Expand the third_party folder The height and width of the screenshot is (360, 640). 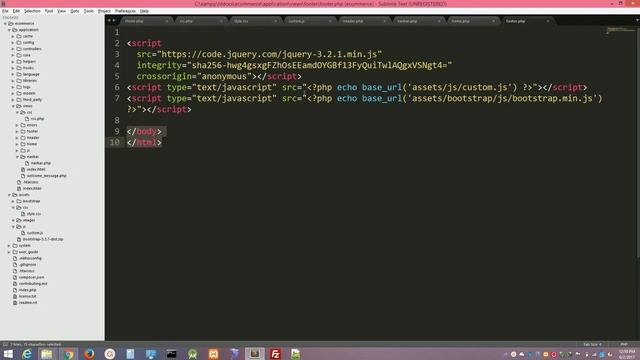tap(13, 100)
